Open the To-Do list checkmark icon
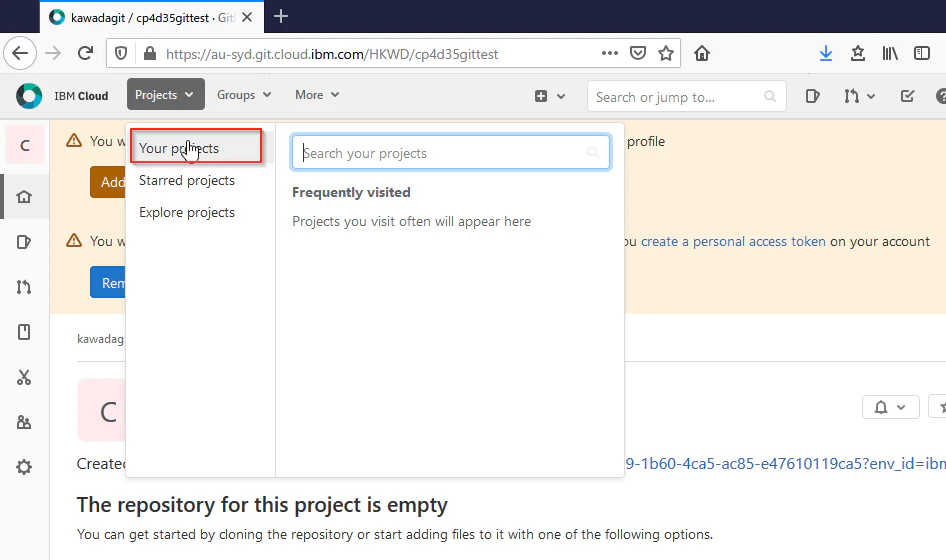The height and width of the screenshot is (560, 946). click(907, 96)
